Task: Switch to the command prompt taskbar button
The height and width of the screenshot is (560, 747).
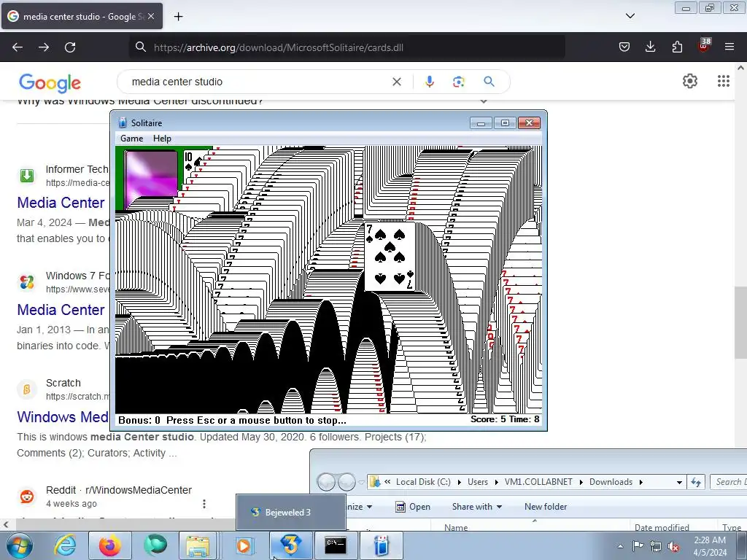Action: 336,545
